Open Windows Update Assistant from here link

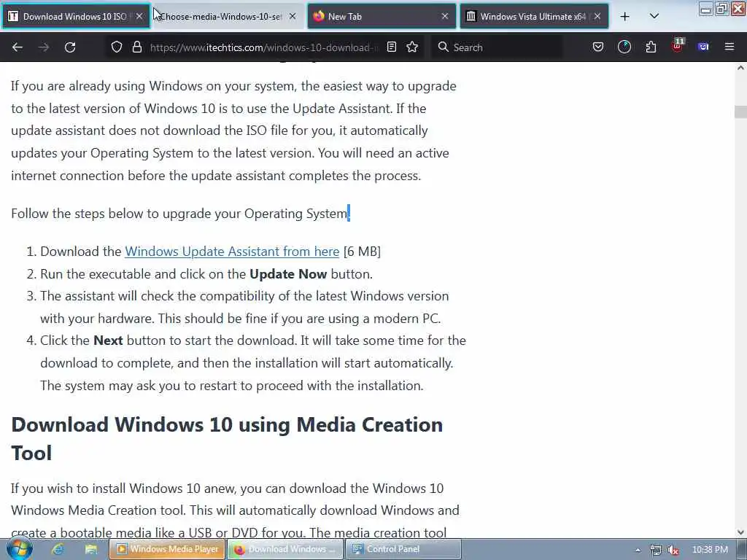pyautogui.click(x=232, y=252)
